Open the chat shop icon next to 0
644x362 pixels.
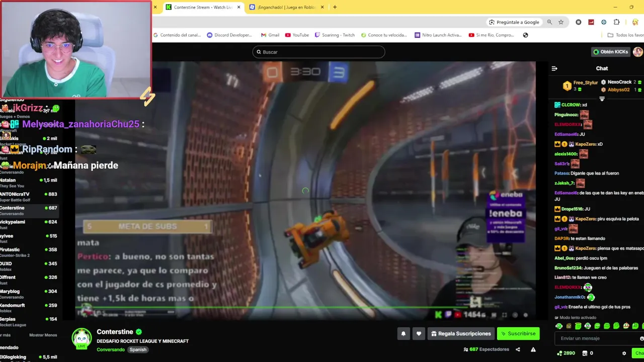584,353
